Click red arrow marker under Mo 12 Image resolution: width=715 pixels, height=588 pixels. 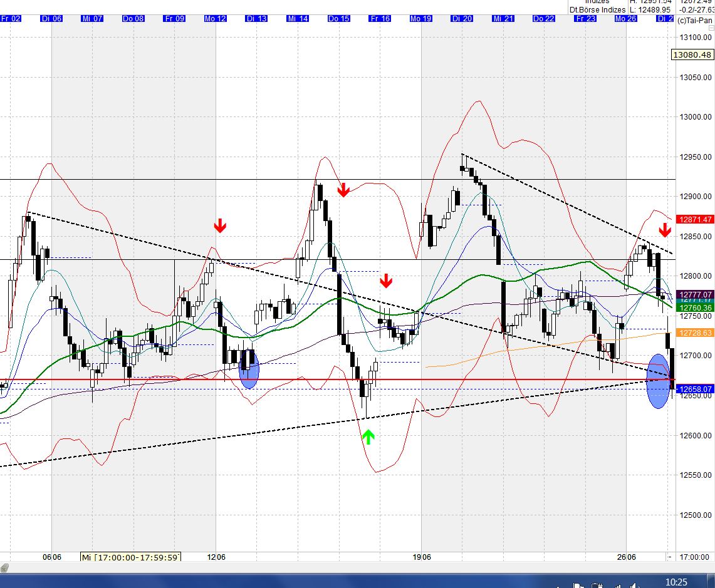[x=219, y=225]
